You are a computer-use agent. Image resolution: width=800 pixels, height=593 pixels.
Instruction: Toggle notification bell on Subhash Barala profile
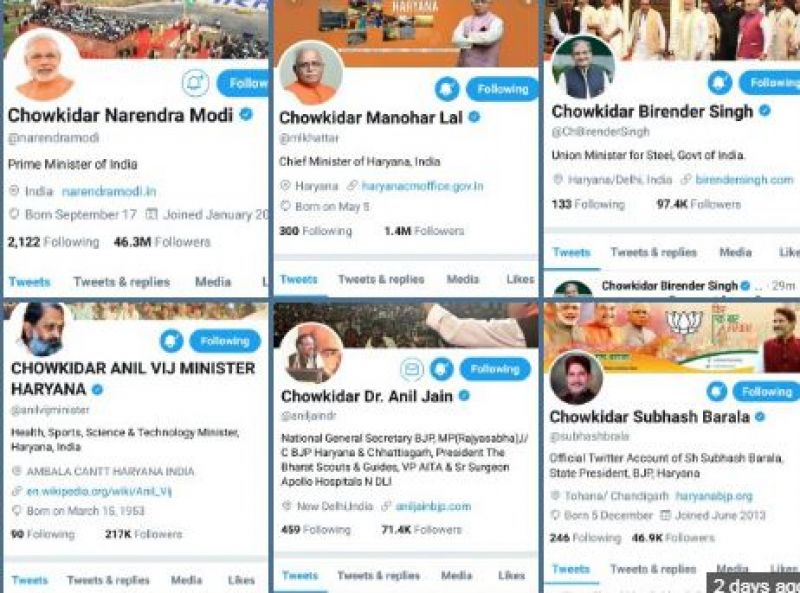[716, 392]
